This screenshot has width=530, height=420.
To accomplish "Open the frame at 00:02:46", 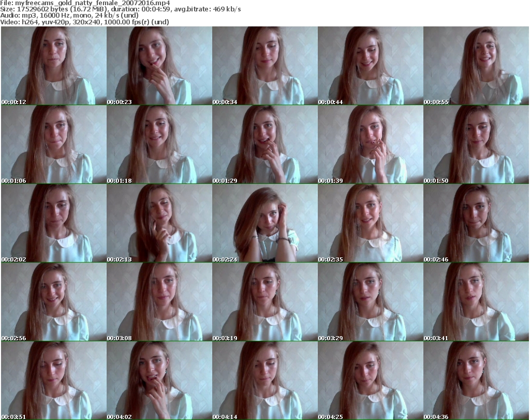I will pyautogui.click(x=476, y=223).
